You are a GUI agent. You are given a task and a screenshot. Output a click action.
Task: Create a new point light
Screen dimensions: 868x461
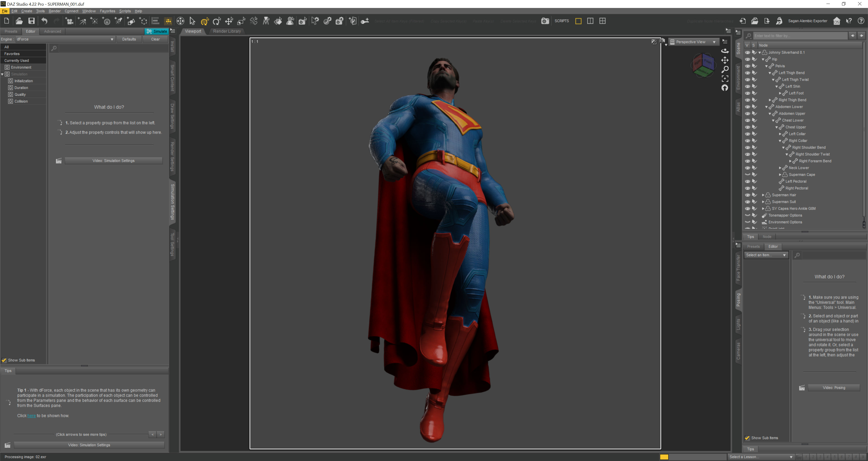pos(94,21)
